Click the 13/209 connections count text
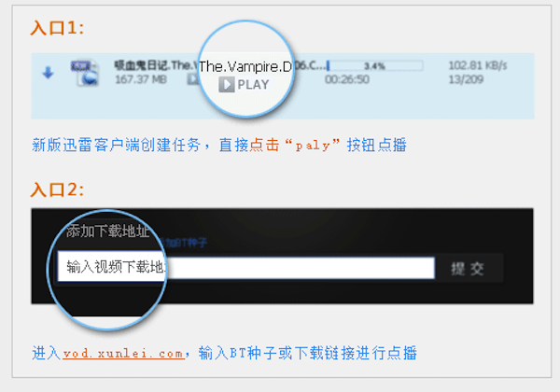Image resolution: width=560 pixels, height=392 pixels. tap(466, 79)
